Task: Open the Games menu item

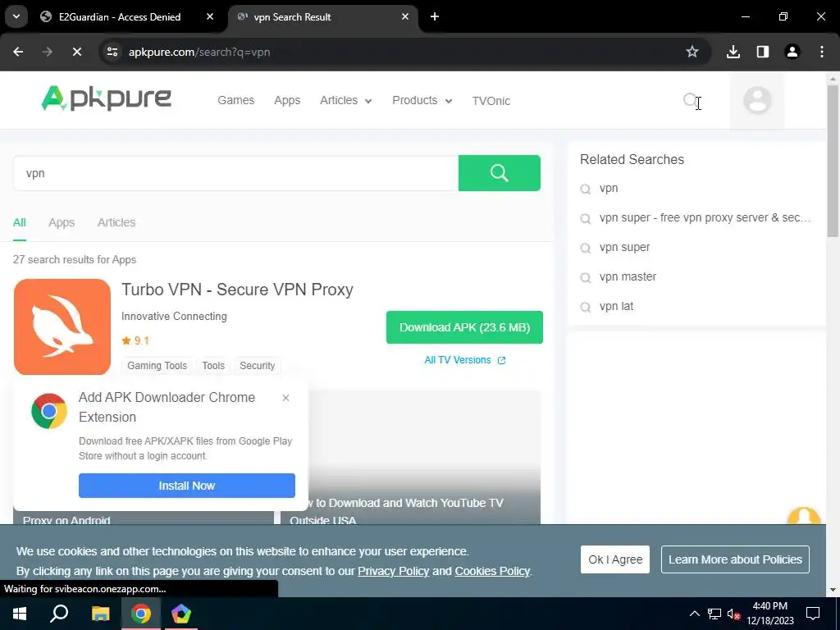Action: (235, 100)
